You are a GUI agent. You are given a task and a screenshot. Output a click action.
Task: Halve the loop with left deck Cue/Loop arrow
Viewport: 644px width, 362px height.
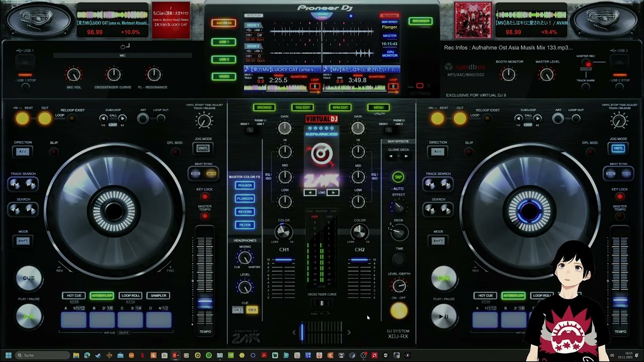(x=104, y=118)
